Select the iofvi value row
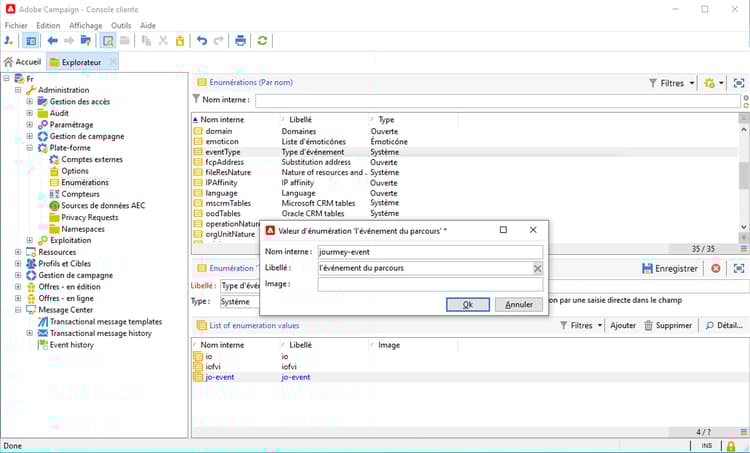750x453 pixels. 469,366
